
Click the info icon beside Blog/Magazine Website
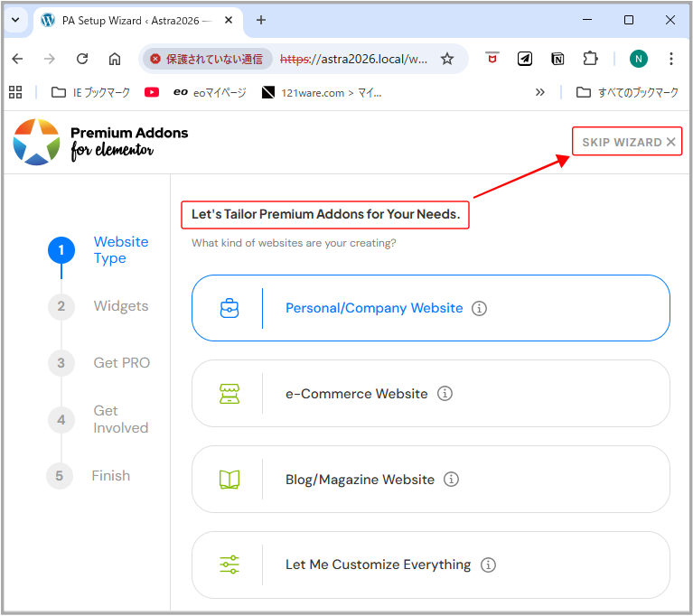pyautogui.click(x=452, y=480)
